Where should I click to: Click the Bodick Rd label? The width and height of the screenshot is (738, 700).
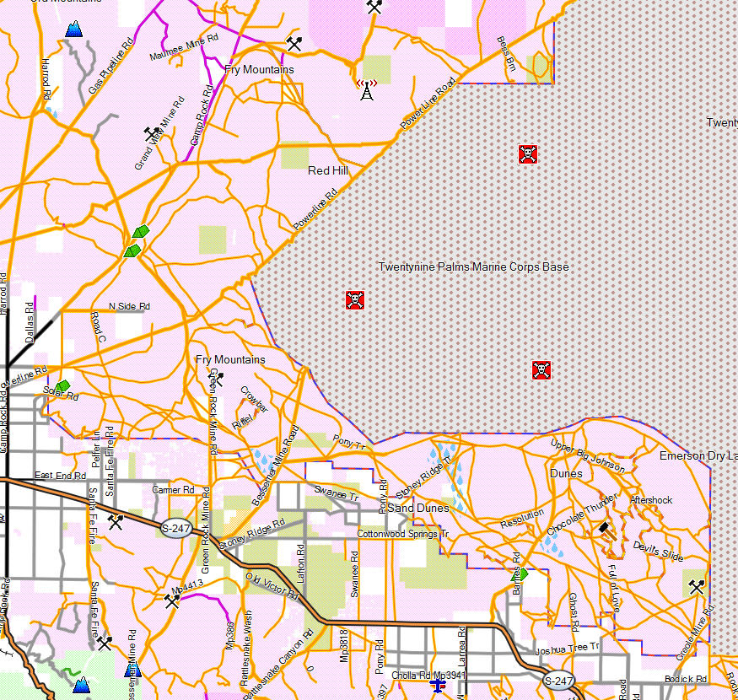[686, 679]
